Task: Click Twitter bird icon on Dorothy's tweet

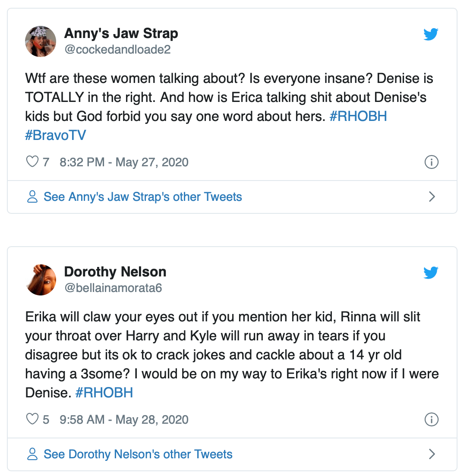Action: click(x=431, y=273)
